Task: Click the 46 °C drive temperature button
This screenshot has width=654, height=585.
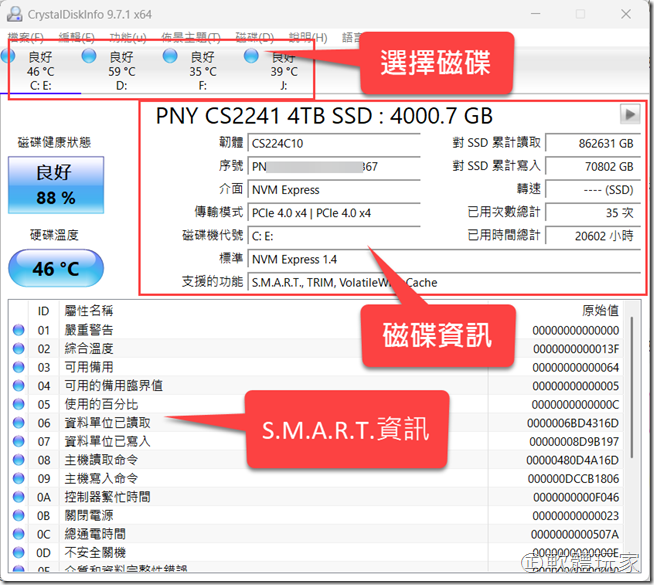Action: point(56,269)
